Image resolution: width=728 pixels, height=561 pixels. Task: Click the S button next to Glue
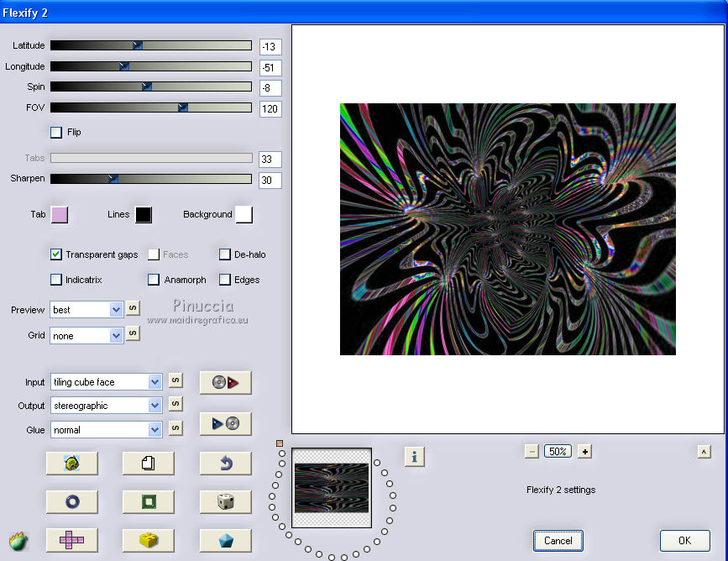[x=175, y=427]
